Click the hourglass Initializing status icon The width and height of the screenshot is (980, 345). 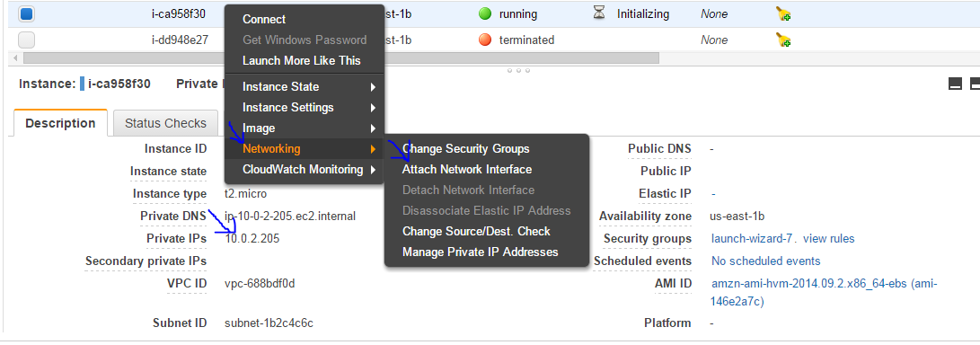point(599,13)
